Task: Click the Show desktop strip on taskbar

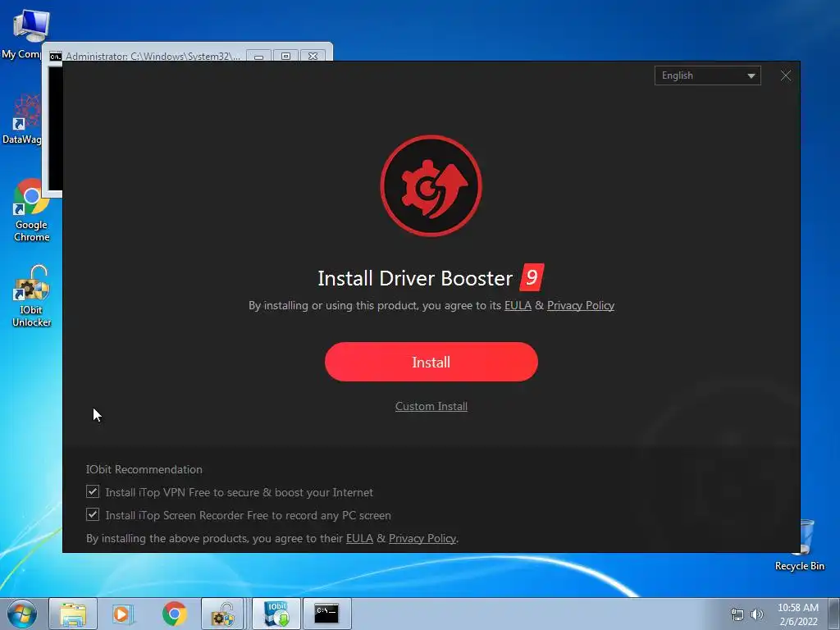Action: click(x=834, y=614)
